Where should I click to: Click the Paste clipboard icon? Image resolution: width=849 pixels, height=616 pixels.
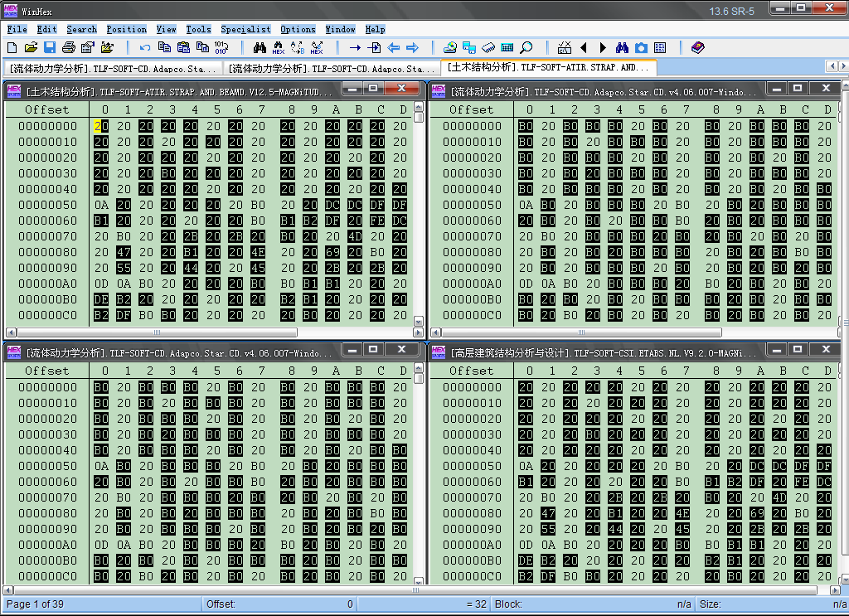coord(183,47)
